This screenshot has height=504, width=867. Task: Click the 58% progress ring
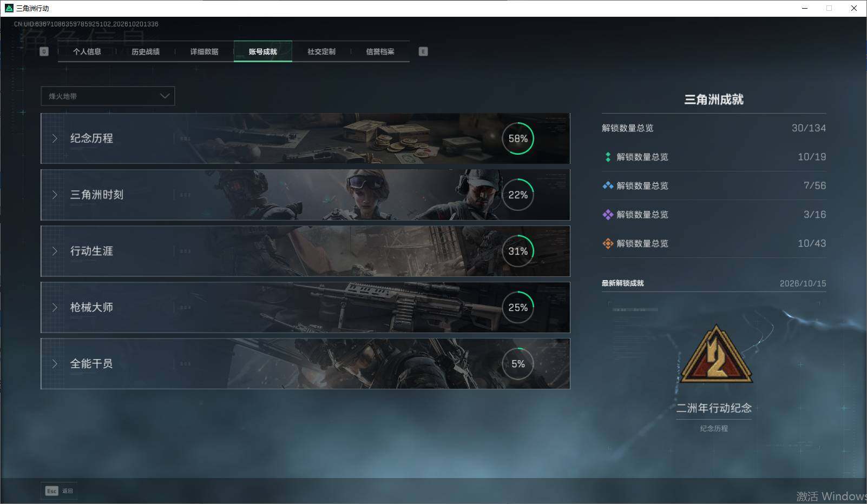pos(518,138)
